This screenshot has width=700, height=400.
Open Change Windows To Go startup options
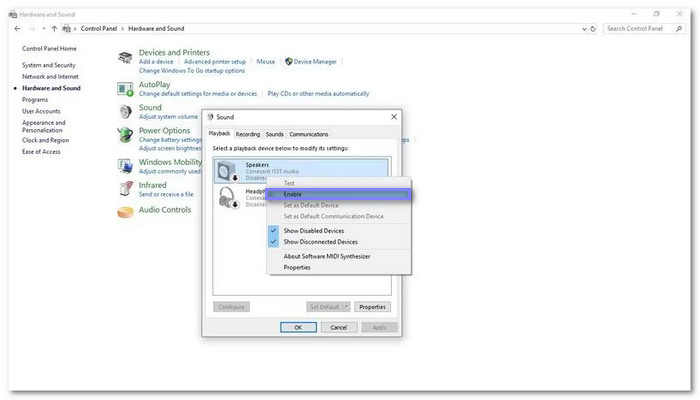click(192, 71)
